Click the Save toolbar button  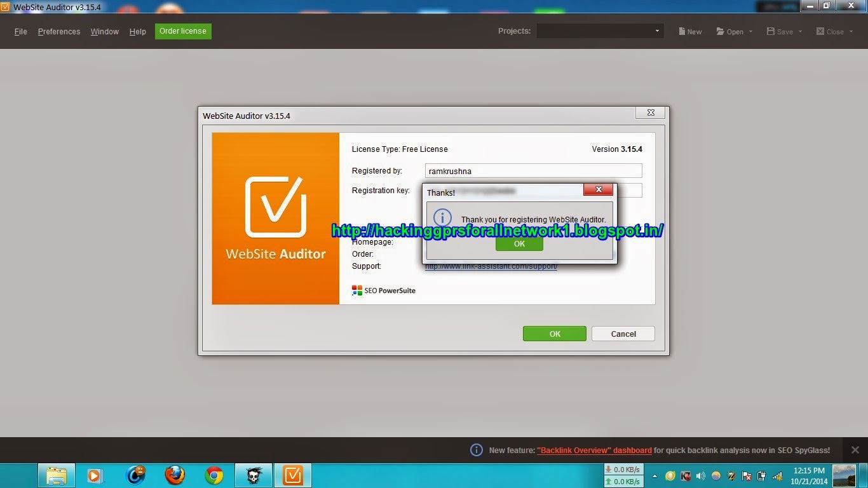780,32
